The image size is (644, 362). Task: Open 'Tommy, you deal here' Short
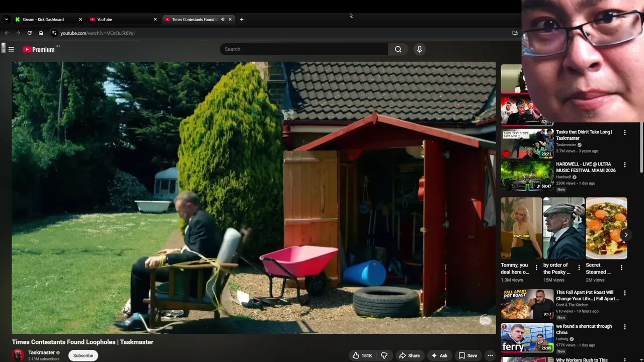click(521, 228)
